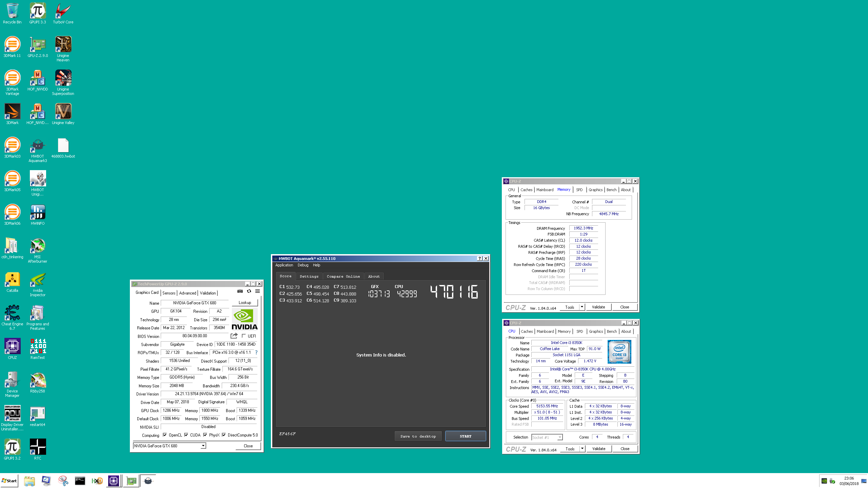Switch to the About tab in Aquamark3

[374, 276]
